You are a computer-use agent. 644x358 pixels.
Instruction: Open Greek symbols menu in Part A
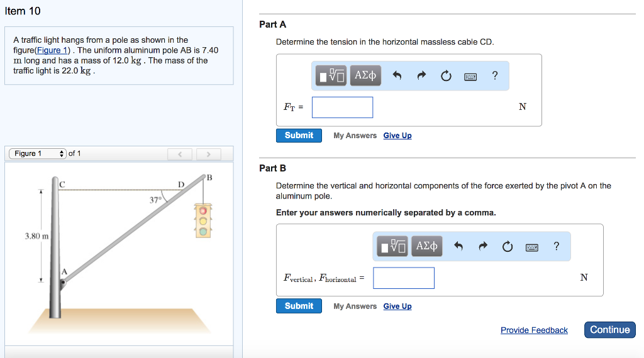365,76
